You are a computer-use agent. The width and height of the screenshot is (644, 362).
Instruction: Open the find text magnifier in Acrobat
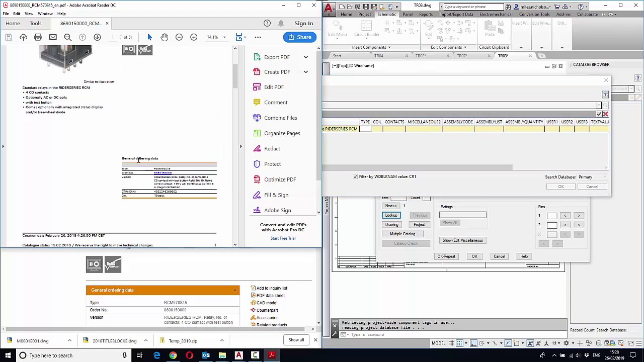pyautogui.click(x=67, y=37)
